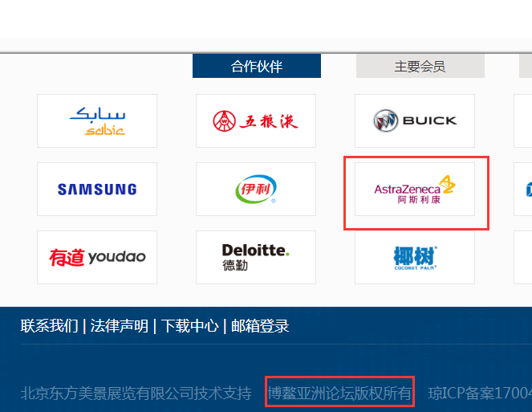Select the Youdao partner logo
Image resolution: width=532 pixels, height=412 pixels.
point(97,257)
